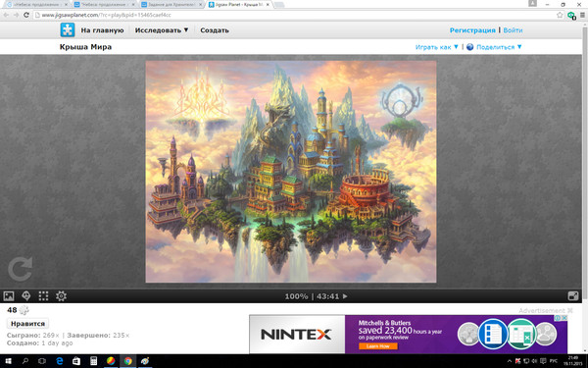Bookmark page with the star icon

point(560,15)
